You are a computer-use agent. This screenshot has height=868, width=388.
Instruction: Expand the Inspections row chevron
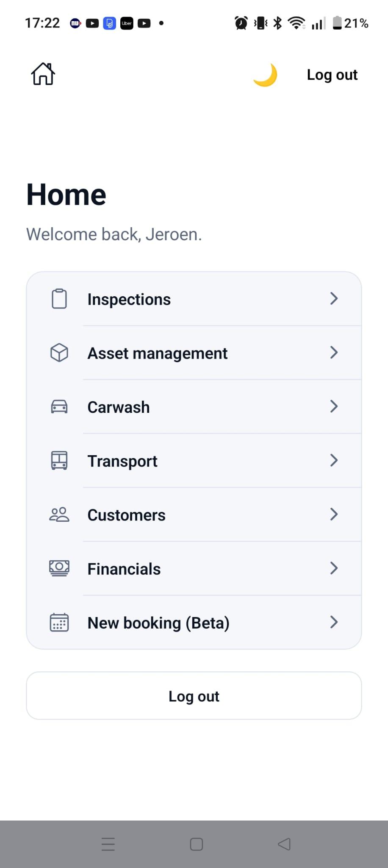tap(334, 298)
